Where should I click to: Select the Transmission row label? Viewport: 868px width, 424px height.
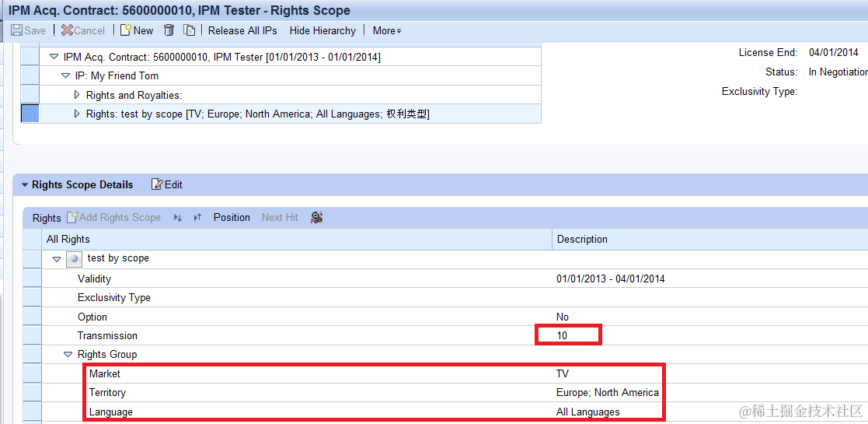(107, 335)
